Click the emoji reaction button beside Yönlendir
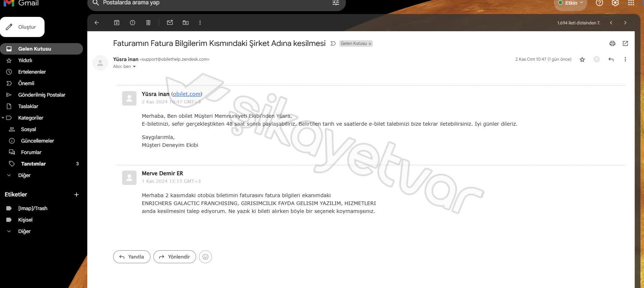 [205, 257]
